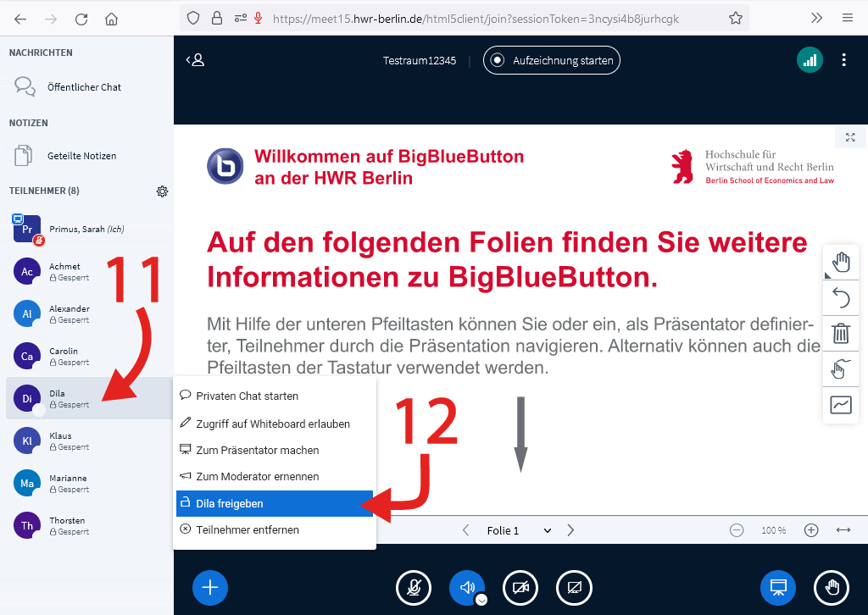Choose Privaten Chat starten from the context menu
Screen dimensions: 868x615
[246, 395]
